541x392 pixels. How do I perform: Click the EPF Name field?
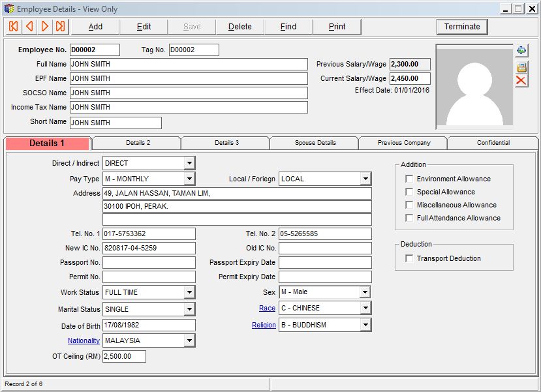(x=189, y=79)
